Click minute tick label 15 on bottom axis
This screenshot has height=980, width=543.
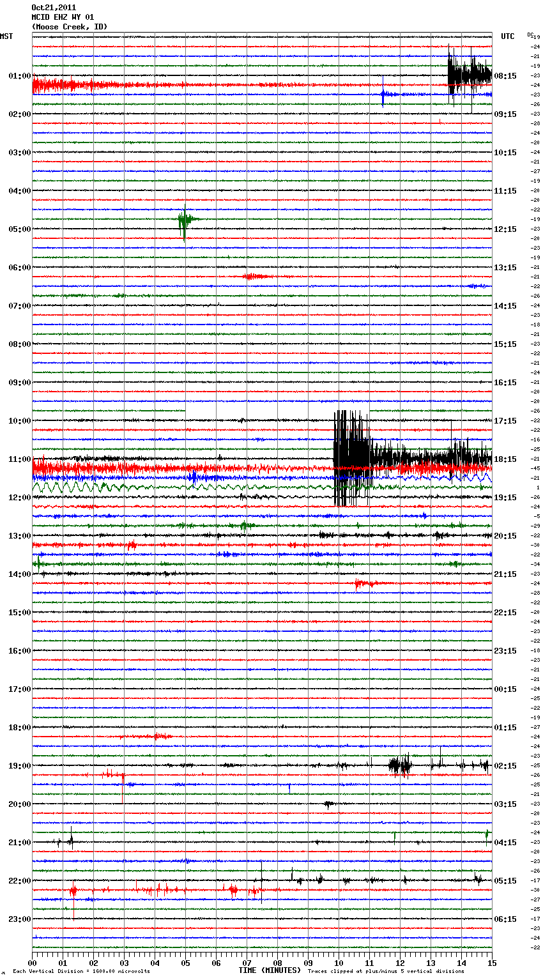click(492, 963)
